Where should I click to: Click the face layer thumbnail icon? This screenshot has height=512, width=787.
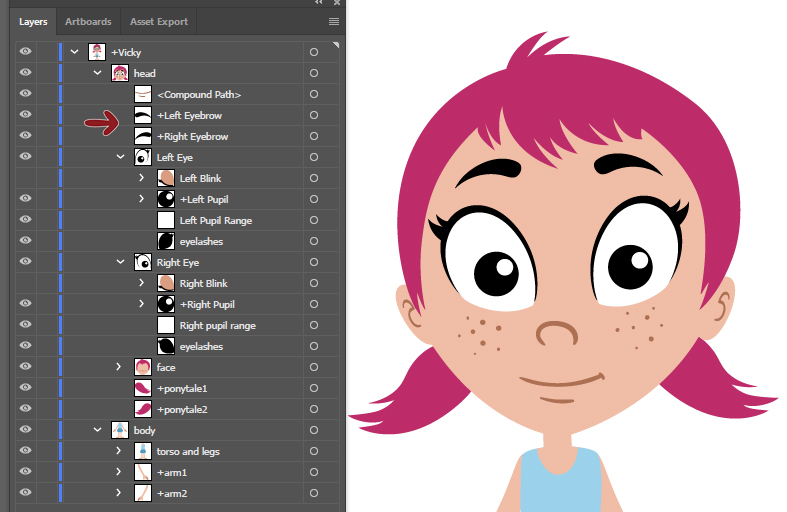click(143, 368)
